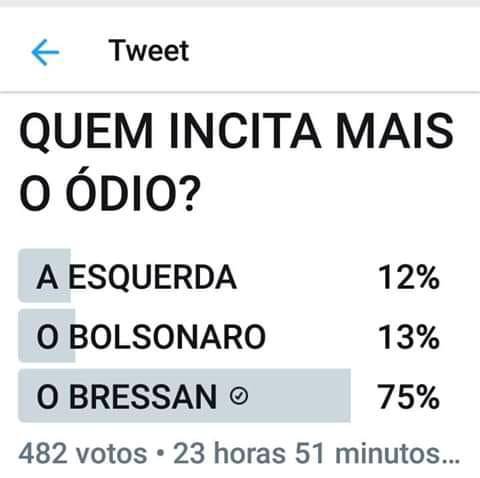This screenshot has height=478, width=480.
Task: Click the 12% result for A ESQUERDA
Action: click(409, 277)
